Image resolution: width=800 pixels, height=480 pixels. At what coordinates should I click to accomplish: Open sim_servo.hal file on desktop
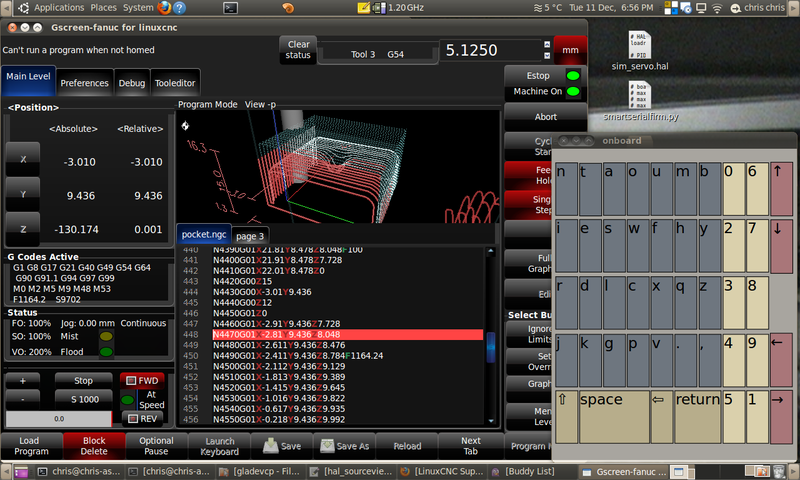click(x=640, y=50)
